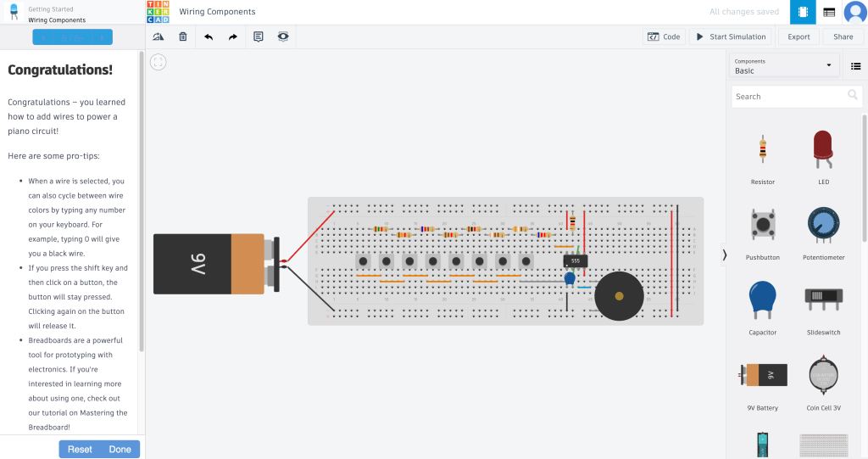The width and height of the screenshot is (868, 459).
Task: Open the notes tool
Action: pos(259,36)
